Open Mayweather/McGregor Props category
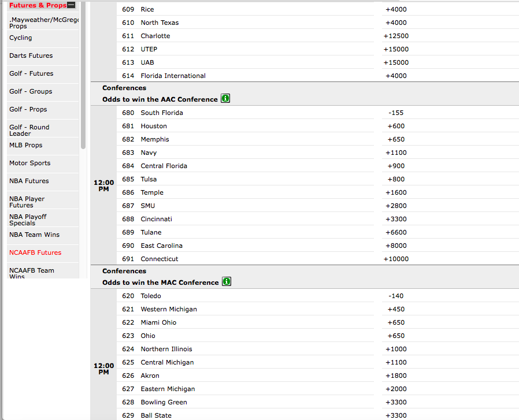Screen dimensions: 519x420 (43, 23)
